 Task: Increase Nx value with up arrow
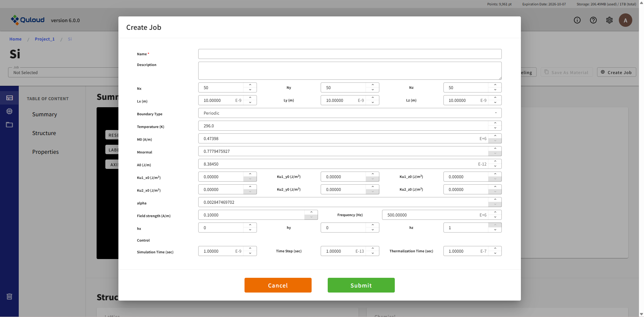(x=250, y=85)
